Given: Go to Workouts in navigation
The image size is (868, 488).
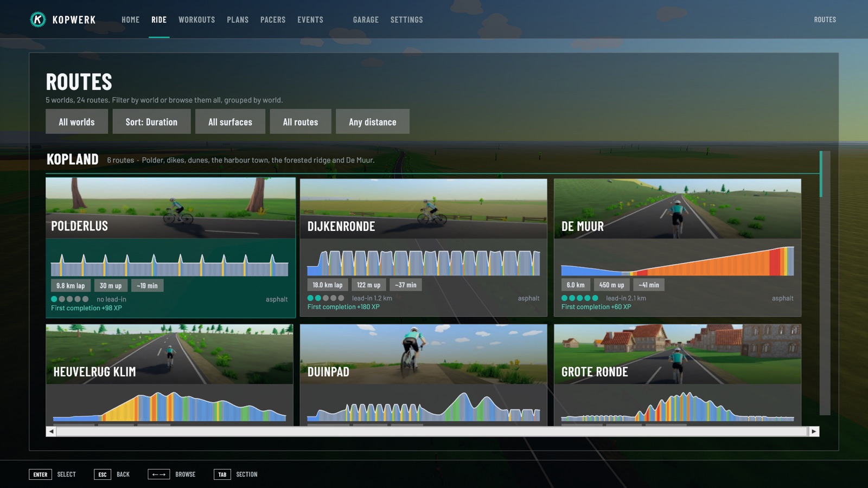Looking at the screenshot, I should point(196,20).
